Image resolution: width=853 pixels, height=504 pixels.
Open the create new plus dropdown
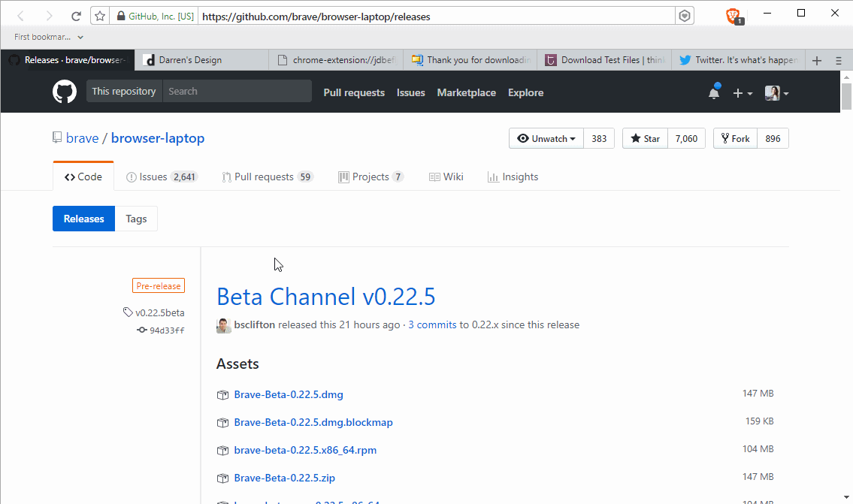pos(742,93)
